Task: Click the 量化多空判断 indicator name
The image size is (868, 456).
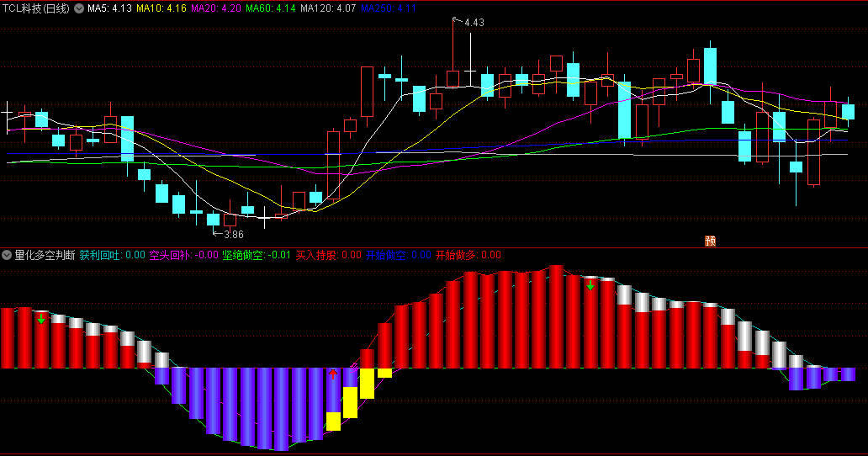Action: tap(45, 255)
